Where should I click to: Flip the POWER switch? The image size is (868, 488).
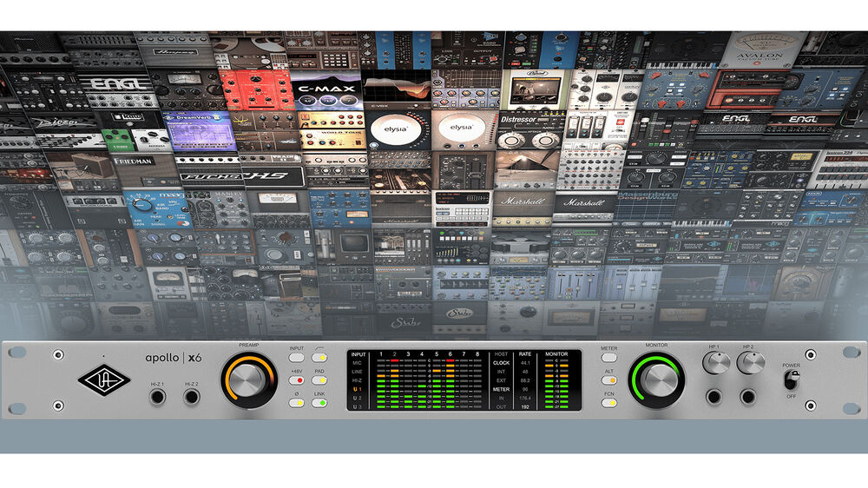point(792,379)
